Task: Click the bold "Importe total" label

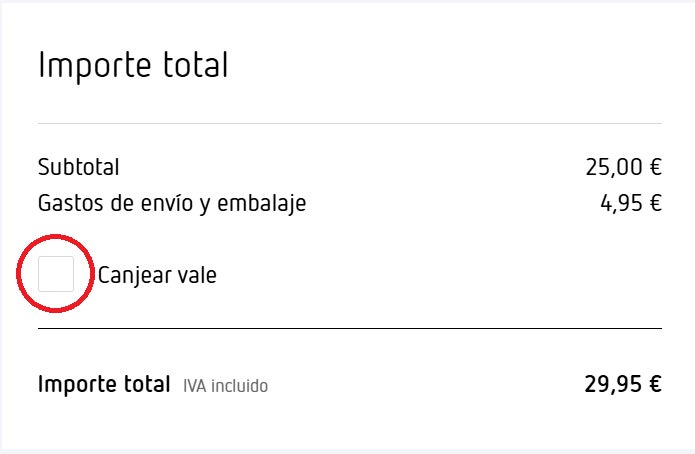Action: pos(104,384)
